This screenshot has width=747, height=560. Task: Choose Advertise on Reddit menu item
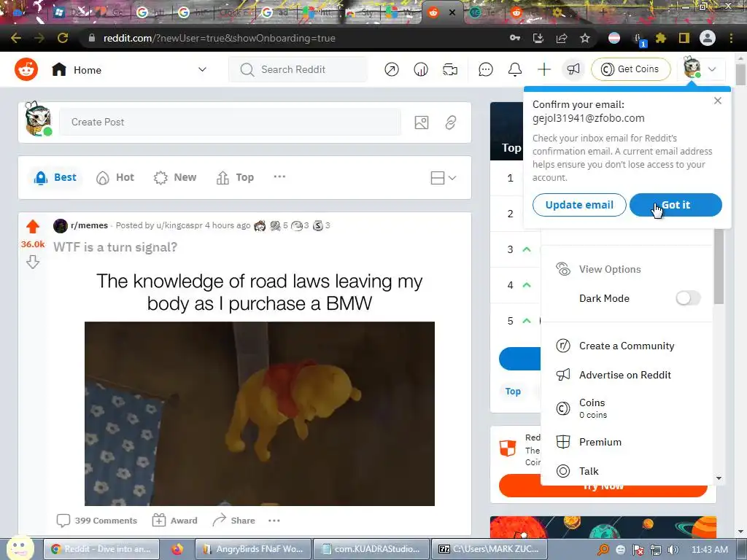point(627,375)
